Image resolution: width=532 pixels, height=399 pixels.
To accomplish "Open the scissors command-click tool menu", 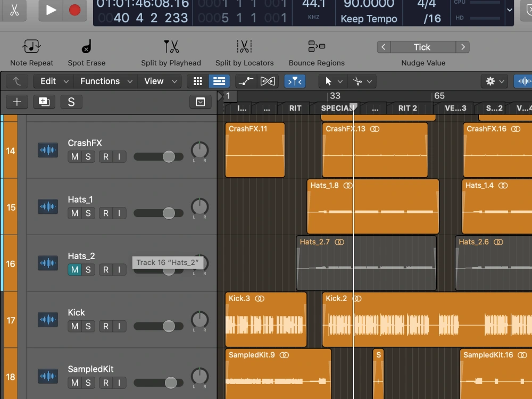I will 362,81.
